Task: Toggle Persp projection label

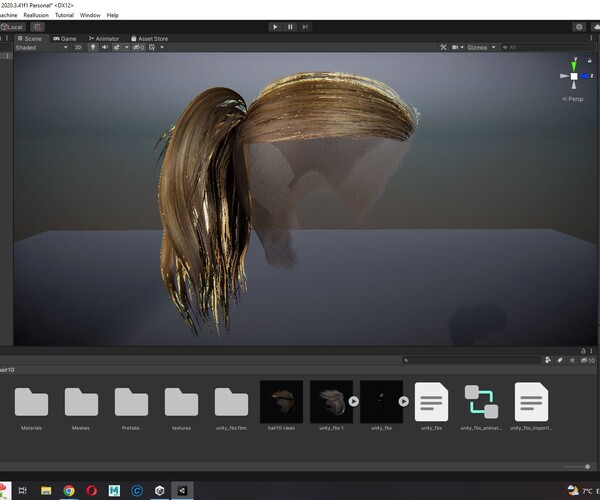Action: point(573,99)
